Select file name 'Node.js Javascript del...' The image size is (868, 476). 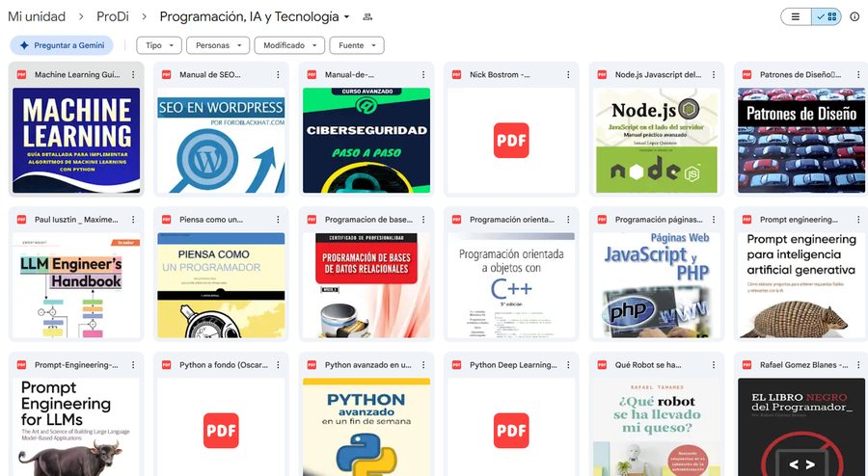click(658, 74)
